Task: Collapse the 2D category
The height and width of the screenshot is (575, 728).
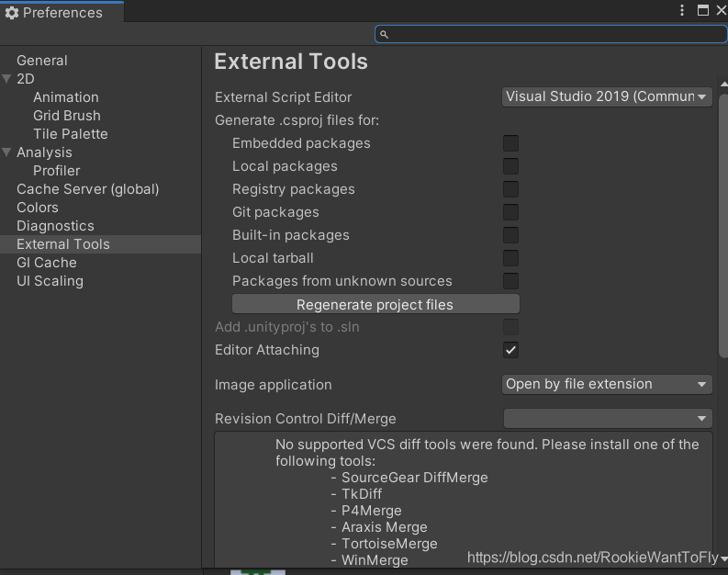Action: (x=6, y=79)
